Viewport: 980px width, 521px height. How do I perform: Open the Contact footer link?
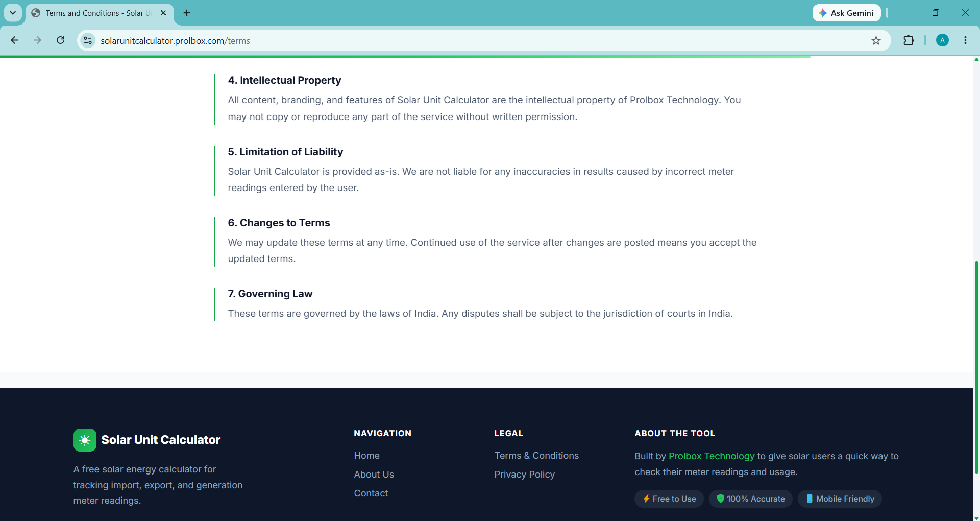point(371,493)
